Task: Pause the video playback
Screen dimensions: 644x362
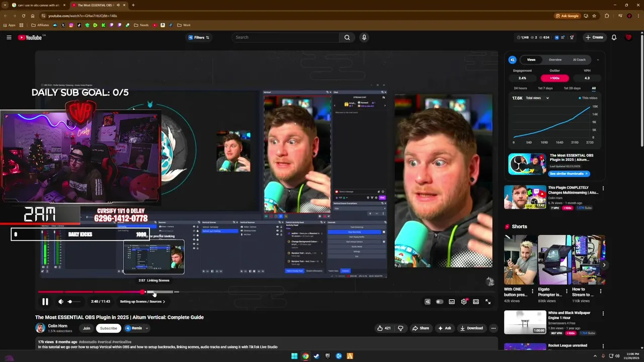Action: click(x=45, y=302)
